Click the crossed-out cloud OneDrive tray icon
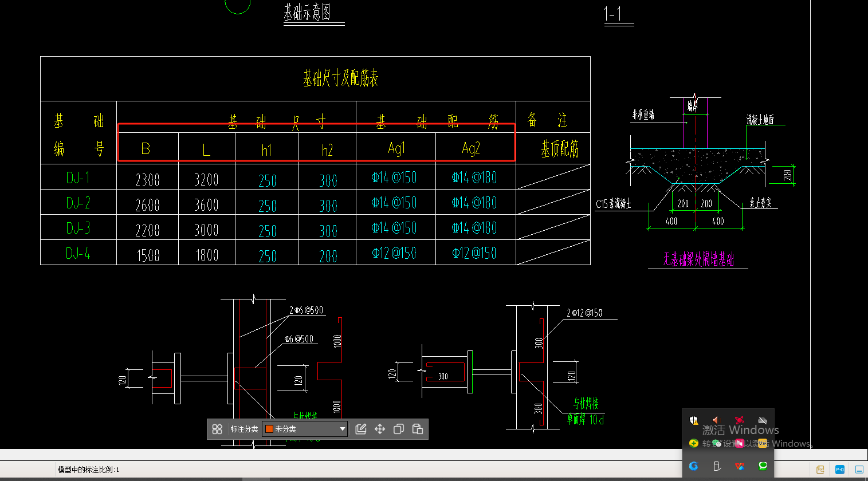Image resolution: width=868 pixels, height=481 pixels. [x=763, y=420]
